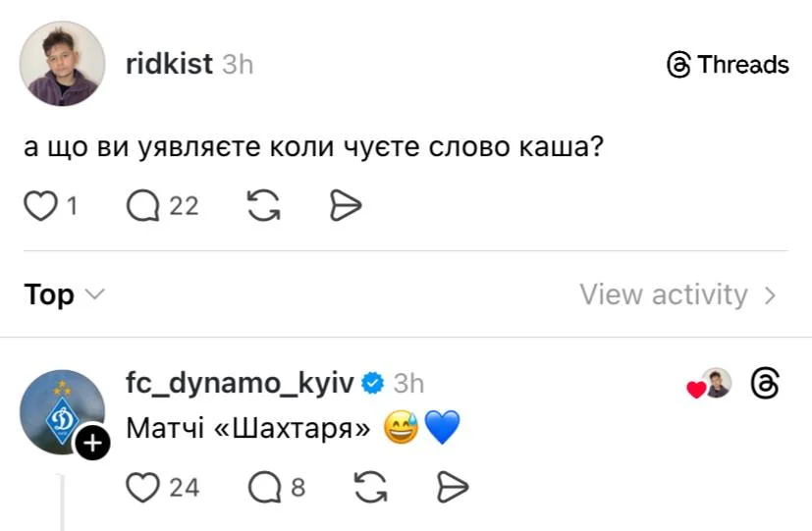This screenshot has height=531, width=812.
Task: Repost ridkist's post
Action: 262,206
